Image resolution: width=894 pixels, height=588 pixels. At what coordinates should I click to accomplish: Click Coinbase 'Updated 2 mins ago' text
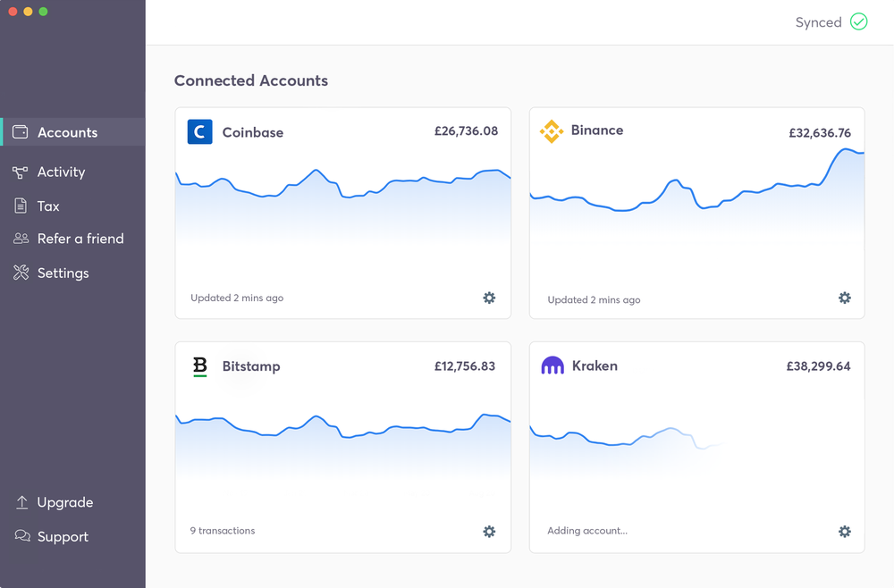tap(237, 298)
